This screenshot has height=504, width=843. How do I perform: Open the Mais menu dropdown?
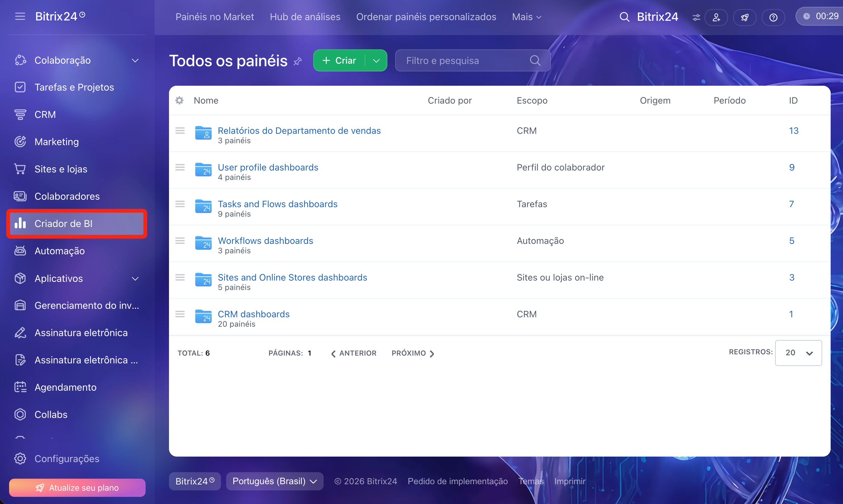tap(527, 17)
